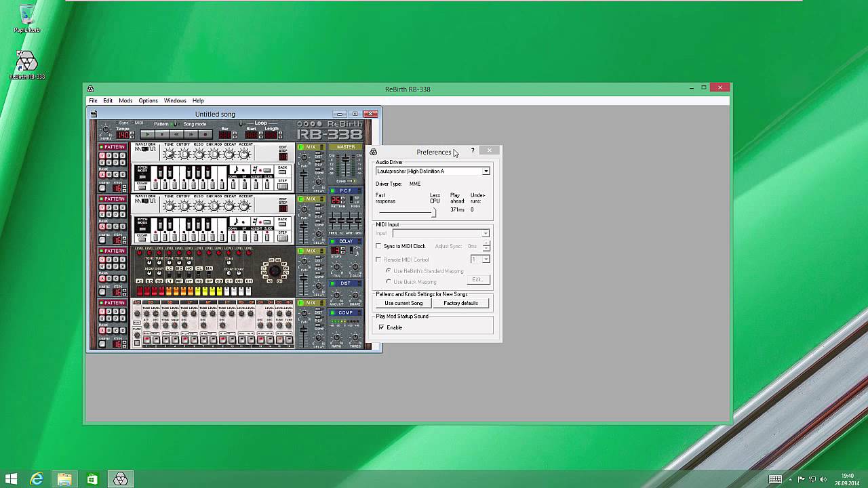The image size is (868, 488).
Task: Click Shuffle button in top Pattern section
Action: [x=102, y=188]
